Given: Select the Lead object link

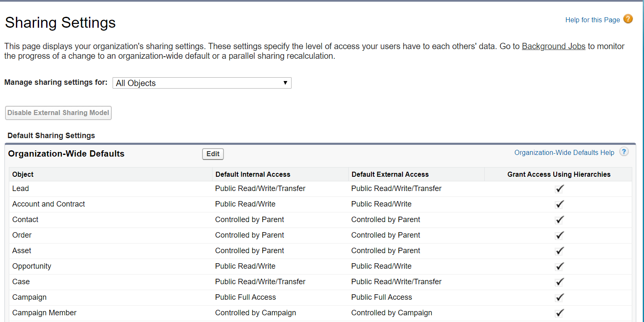Looking at the screenshot, I should tap(20, 188).
